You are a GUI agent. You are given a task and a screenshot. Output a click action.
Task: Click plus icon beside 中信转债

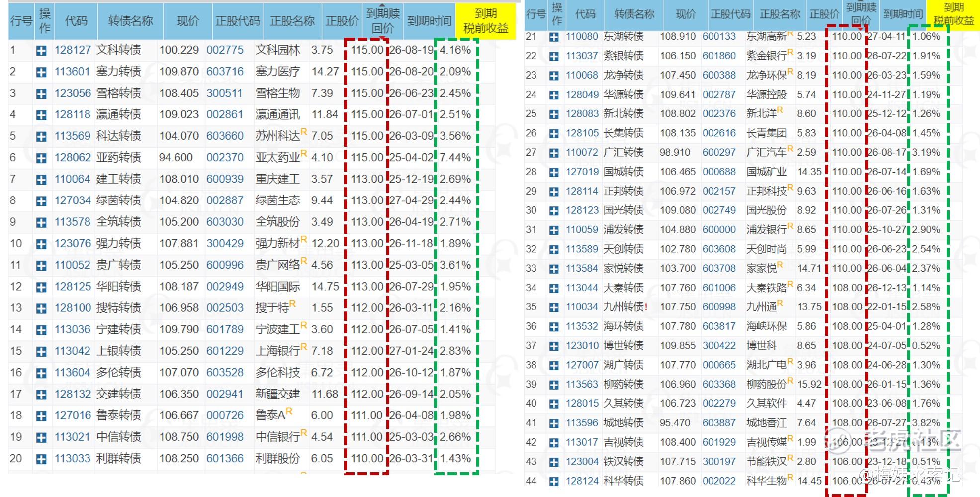[41, 437]
